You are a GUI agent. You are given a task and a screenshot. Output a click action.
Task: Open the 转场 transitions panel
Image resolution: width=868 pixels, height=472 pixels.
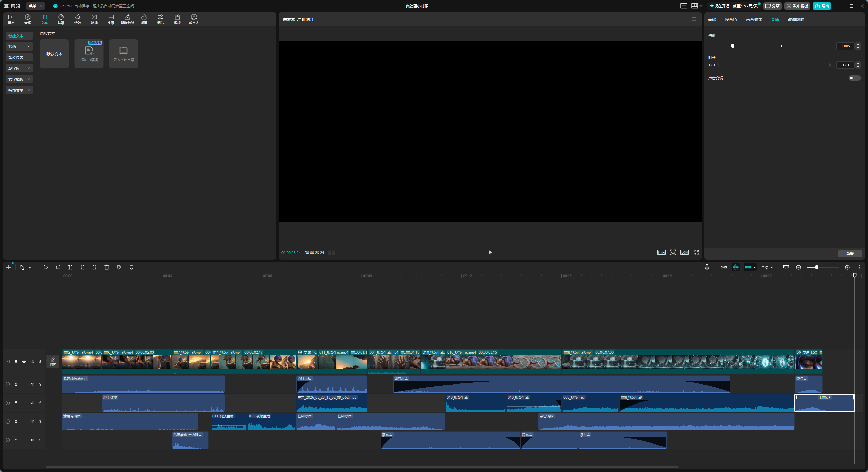94,19
